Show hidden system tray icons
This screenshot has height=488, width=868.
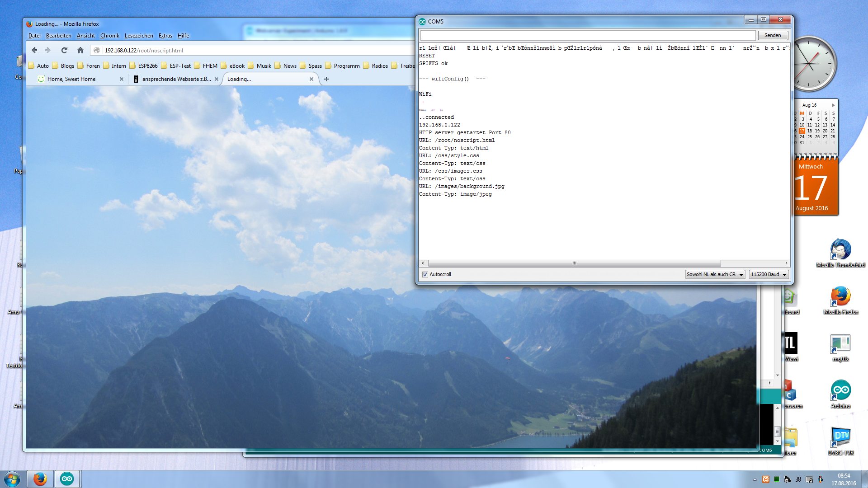coord(755,479)
